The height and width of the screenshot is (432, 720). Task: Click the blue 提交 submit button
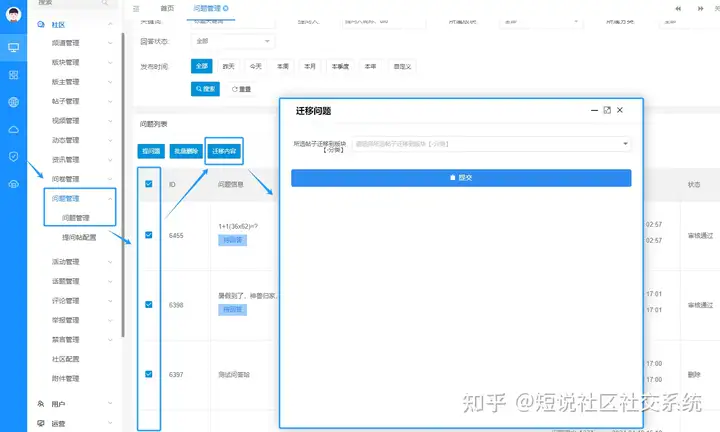(x=461, y=178)
